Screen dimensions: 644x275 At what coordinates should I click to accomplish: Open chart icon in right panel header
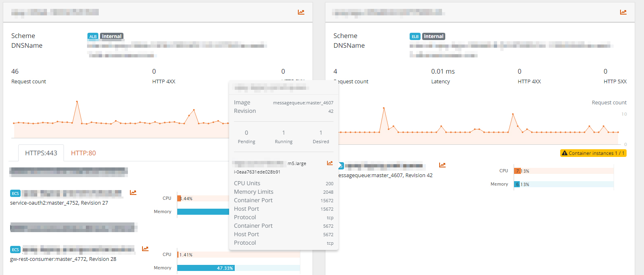(x=623, y=12)
